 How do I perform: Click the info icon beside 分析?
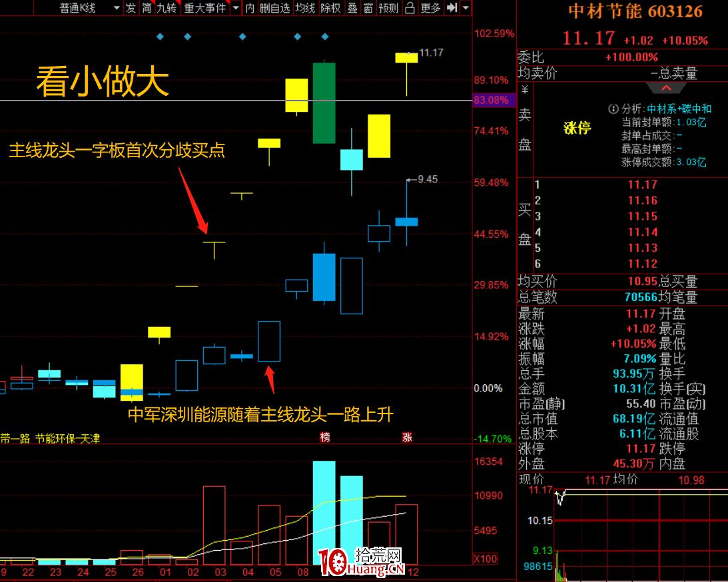coord(613,109)
